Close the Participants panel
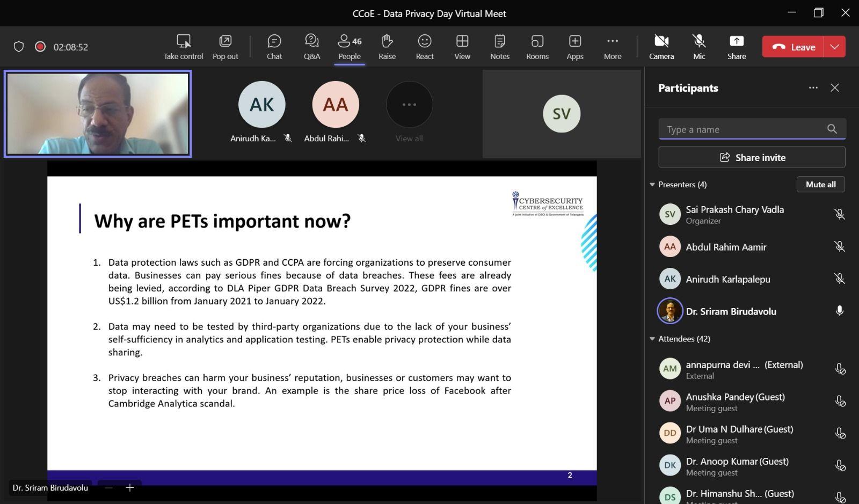859x504 pixels. [x=835, y=87]
